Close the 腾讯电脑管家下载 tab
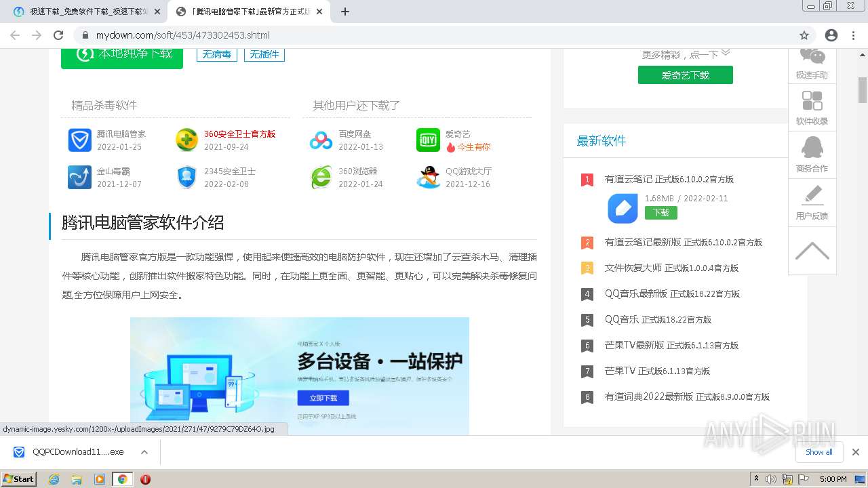The width and height of the screenshot is (868, 488). point(319,12)
